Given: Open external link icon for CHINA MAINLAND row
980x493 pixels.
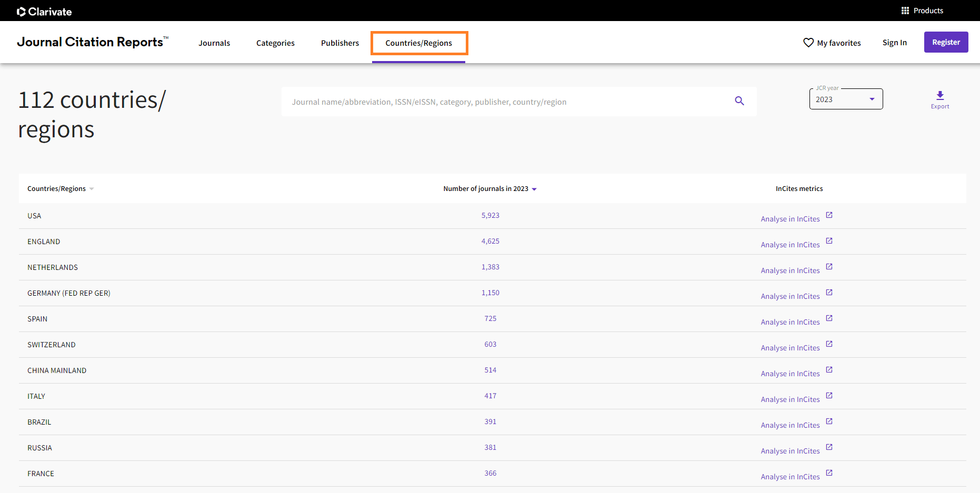Looking at the screenshot, I should tap(829, 369).
